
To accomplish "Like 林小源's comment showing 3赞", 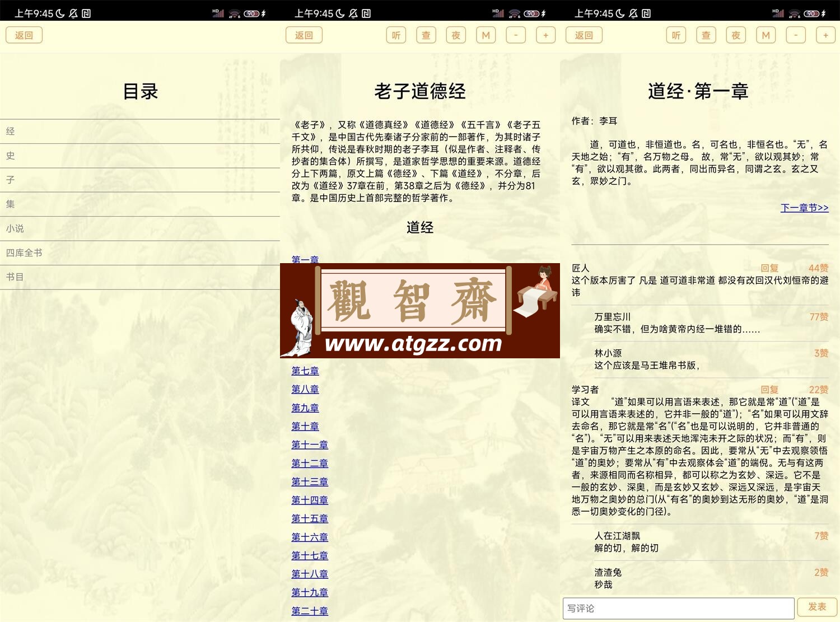I will 821,353.
